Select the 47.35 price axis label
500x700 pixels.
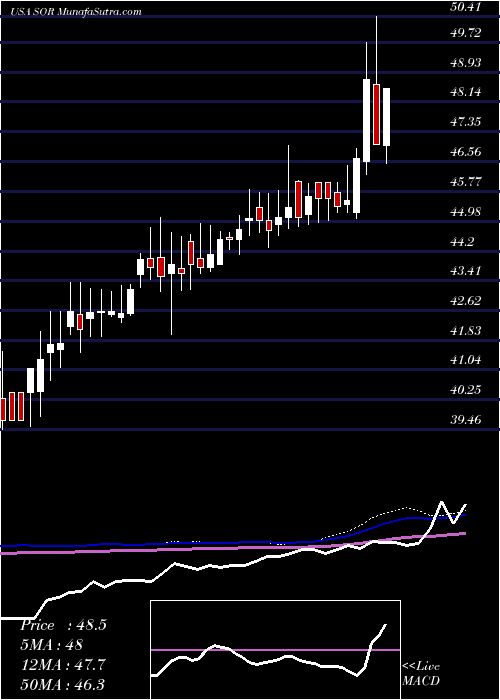click(466, 121)
